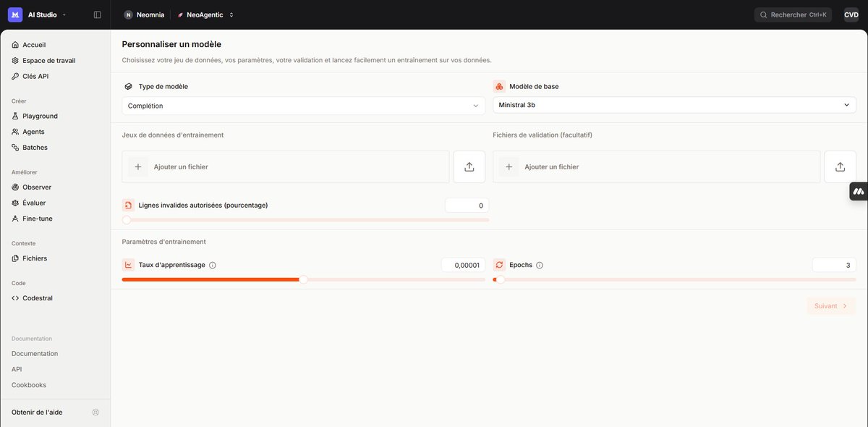Click the Évaluer scales icon
The image size is (868, 427).
(16, 203)
